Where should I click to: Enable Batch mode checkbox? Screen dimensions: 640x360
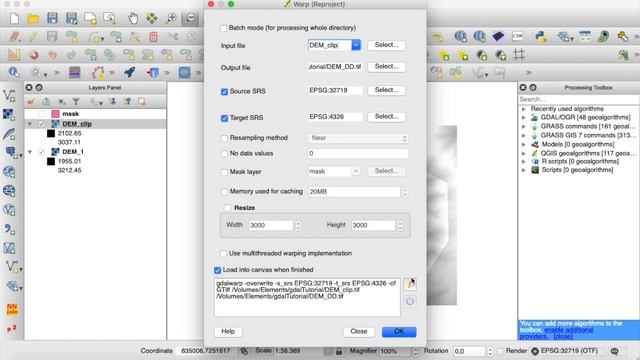click(223, 28)
